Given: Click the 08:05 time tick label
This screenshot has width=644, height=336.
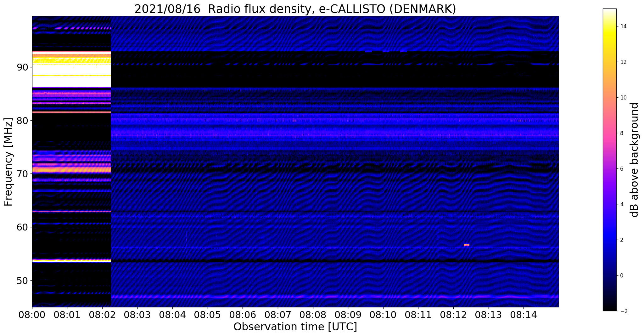Looking at the screenshot, I should click(x=208, y=315).
